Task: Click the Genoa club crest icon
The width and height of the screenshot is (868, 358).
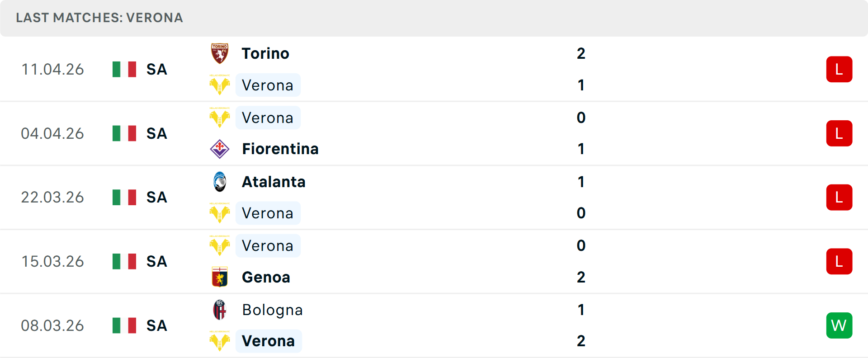Action: pos(220,277)
